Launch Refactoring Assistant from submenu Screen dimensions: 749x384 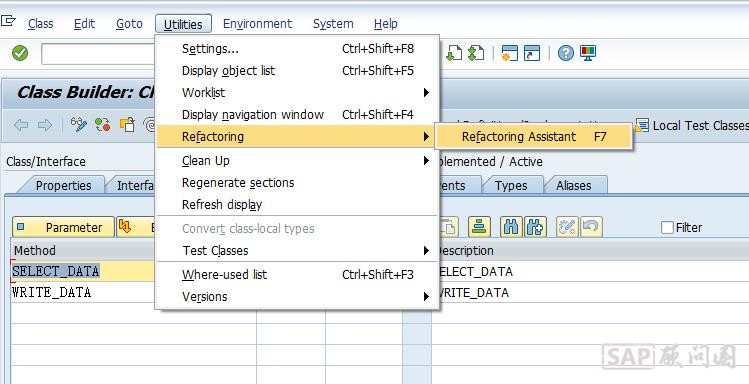[x=534, y=137]
